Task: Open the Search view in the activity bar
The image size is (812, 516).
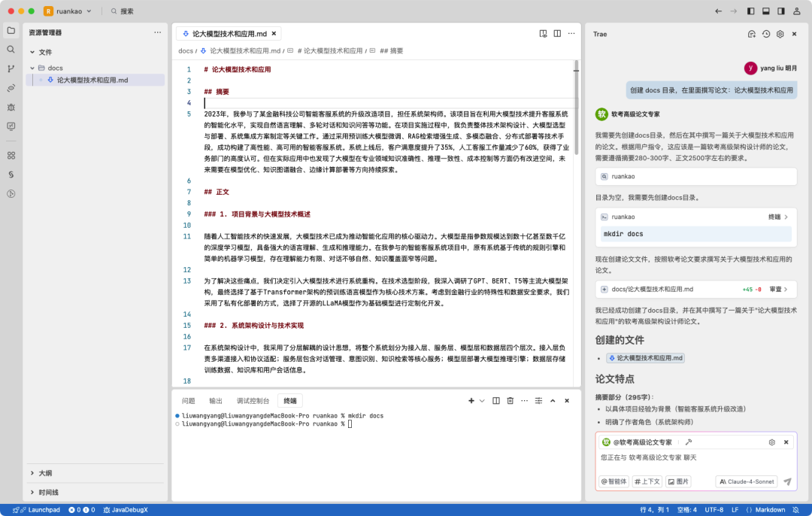Action: pos(11,48)
